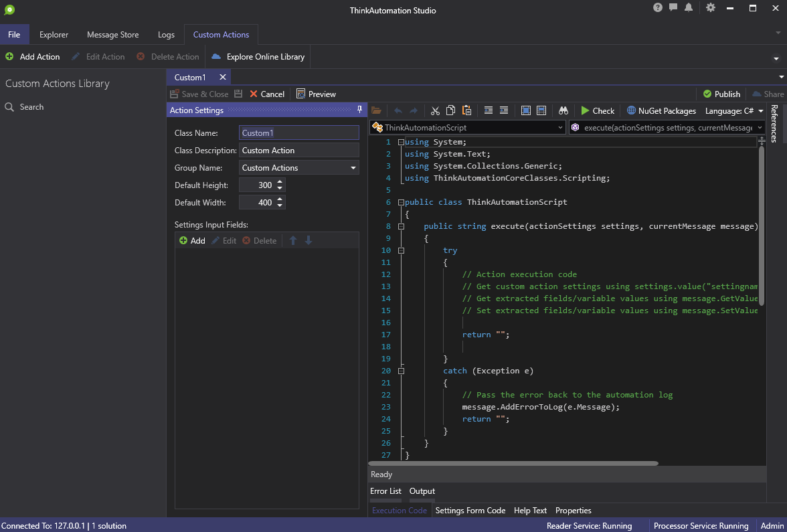The width and height of the screenshot is (787, 532).
Task: Increase the Default Width value
Action: tap(280, 199)
